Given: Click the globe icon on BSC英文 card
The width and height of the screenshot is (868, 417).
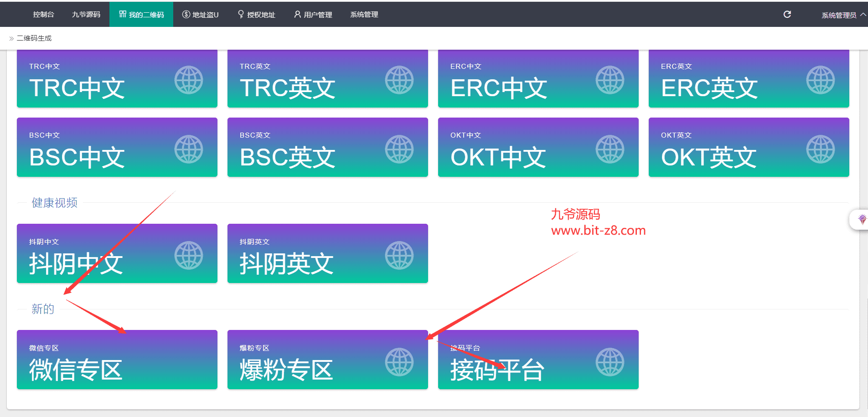Looking at the screenshot, I should pyautogui.click(x=399, y=149).
